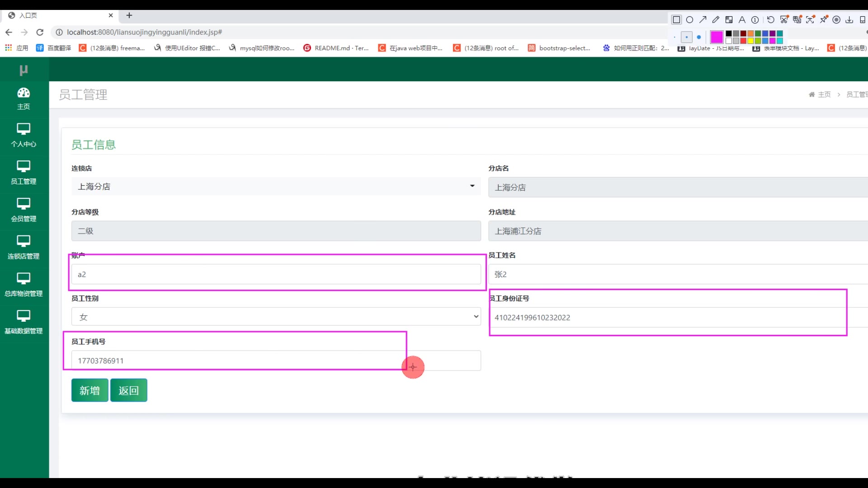This screenshot has width=868, height=488.
Task: Click the 返回 back button
Action: click(128, 390)
